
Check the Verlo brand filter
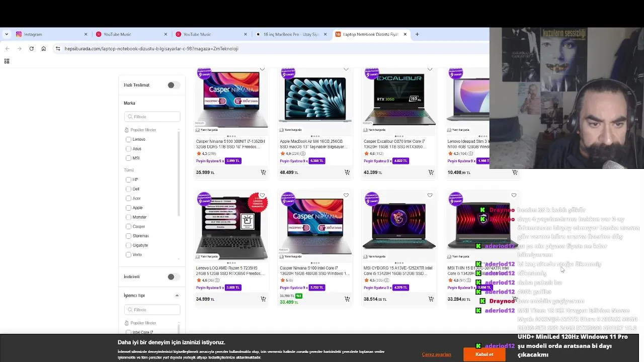(128, 254)
